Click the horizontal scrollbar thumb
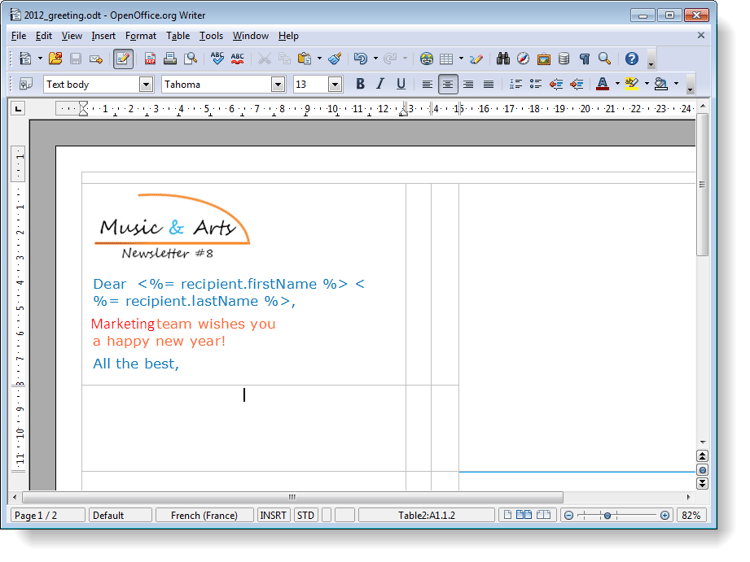This screenshot has height=562, width=750. (x=292, y=497)
